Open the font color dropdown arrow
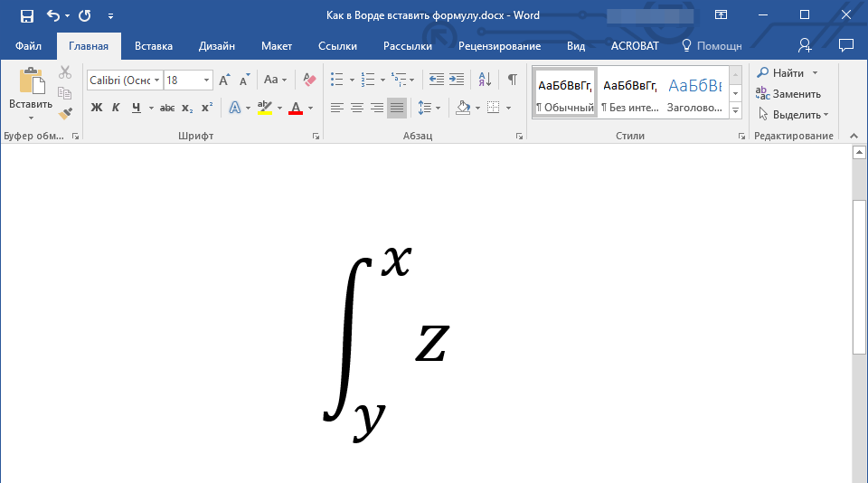This screenshot has width=868, height=483. coord(310,108)
